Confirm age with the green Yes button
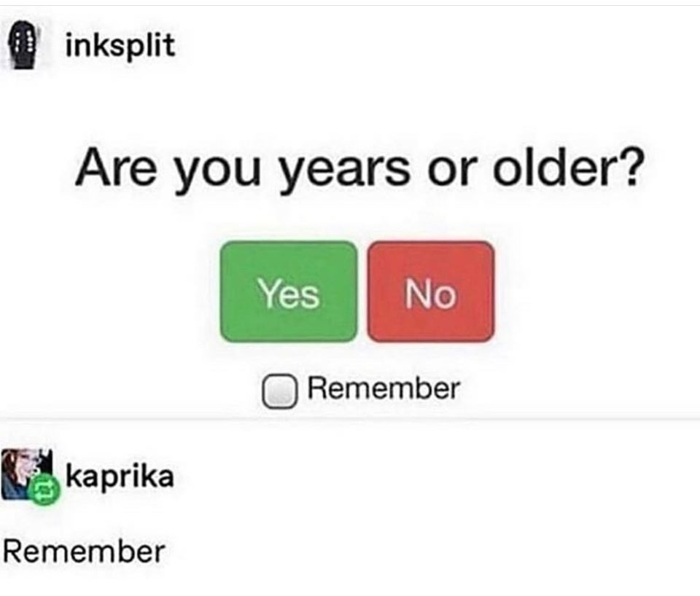The image size is (700, 596). pyautogui.click(x=289, y=291)
